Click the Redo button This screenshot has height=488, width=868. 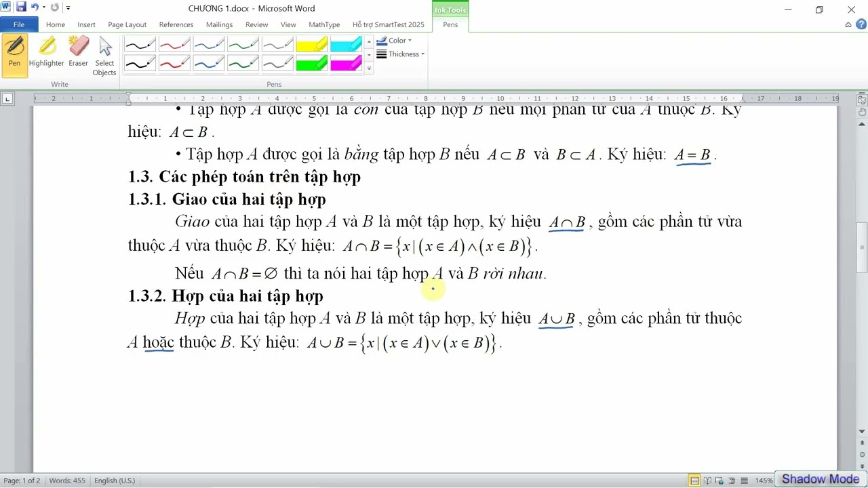pyautogui.click(x=55, y=7)
